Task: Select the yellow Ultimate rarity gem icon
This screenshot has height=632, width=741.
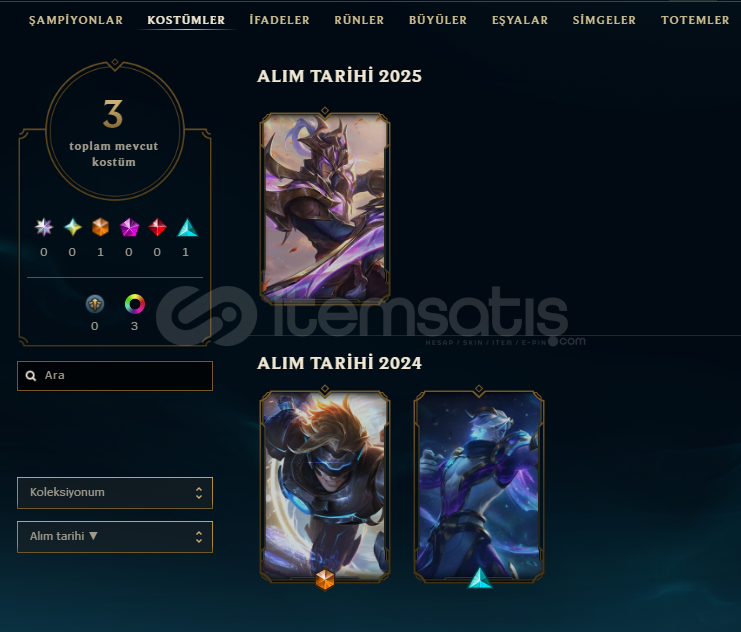Action: point(72,227)
